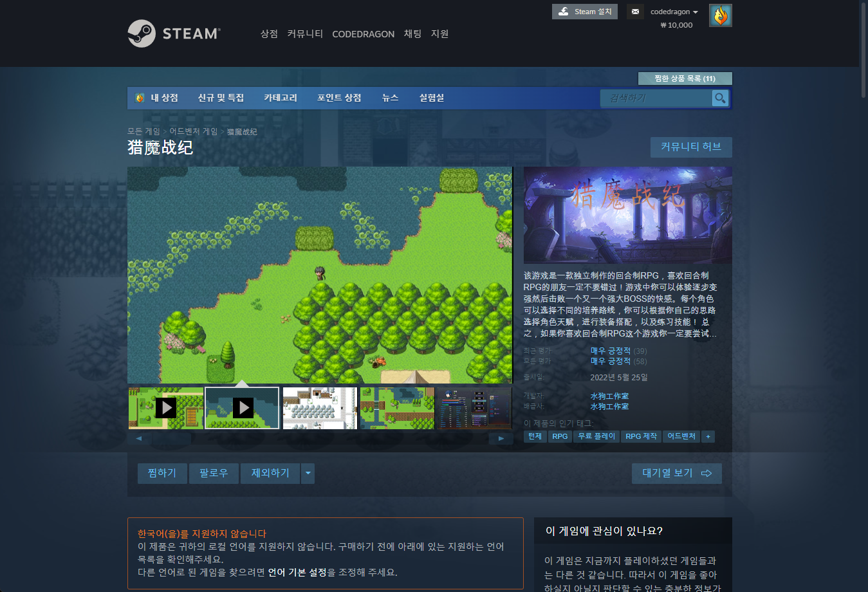Viewport: 868px width, 592px height.
Task: Click the thumbnail strip right arrow
Action: [x=501, y=438]
